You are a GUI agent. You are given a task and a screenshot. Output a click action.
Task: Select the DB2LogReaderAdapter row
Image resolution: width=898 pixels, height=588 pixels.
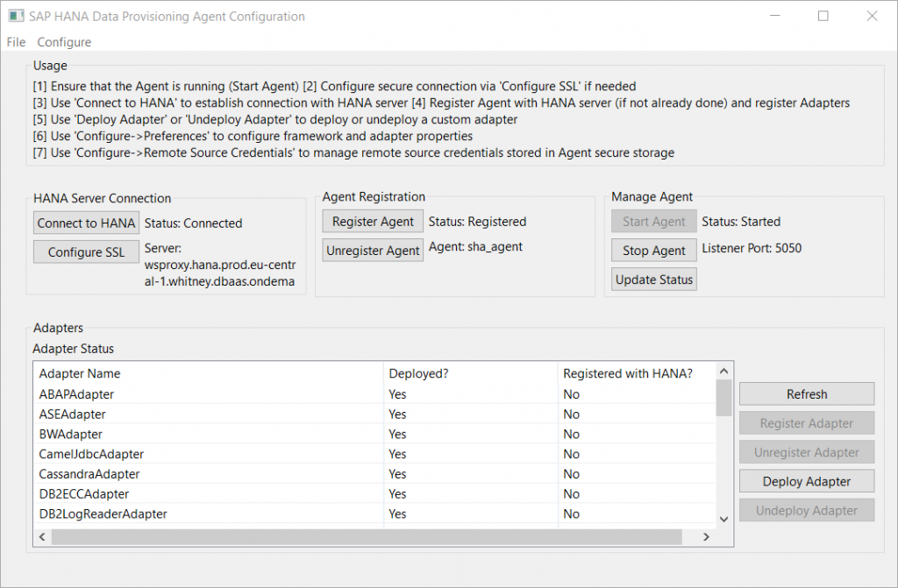pos(374,514)
